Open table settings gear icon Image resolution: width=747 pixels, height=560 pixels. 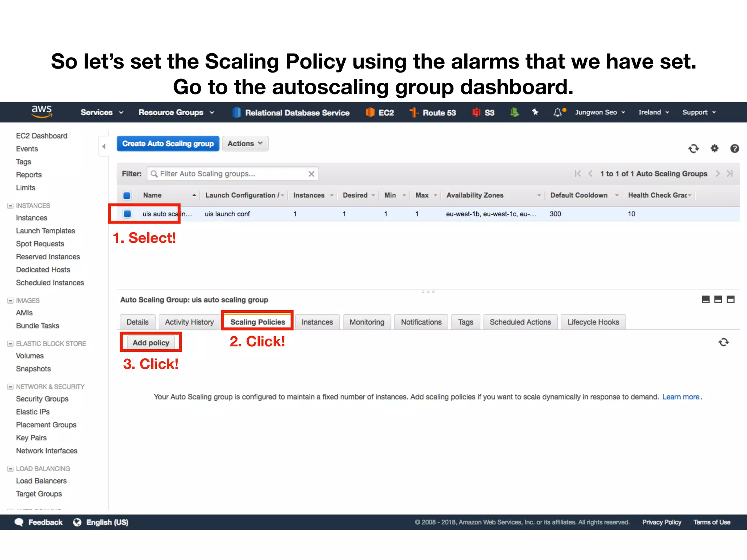click(x=715, y=148)
